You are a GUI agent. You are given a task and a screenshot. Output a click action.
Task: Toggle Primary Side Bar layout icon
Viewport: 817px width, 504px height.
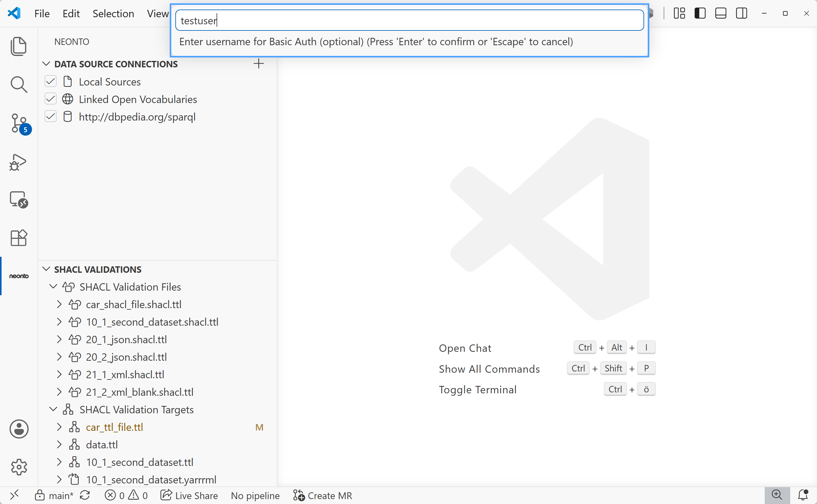700,13
